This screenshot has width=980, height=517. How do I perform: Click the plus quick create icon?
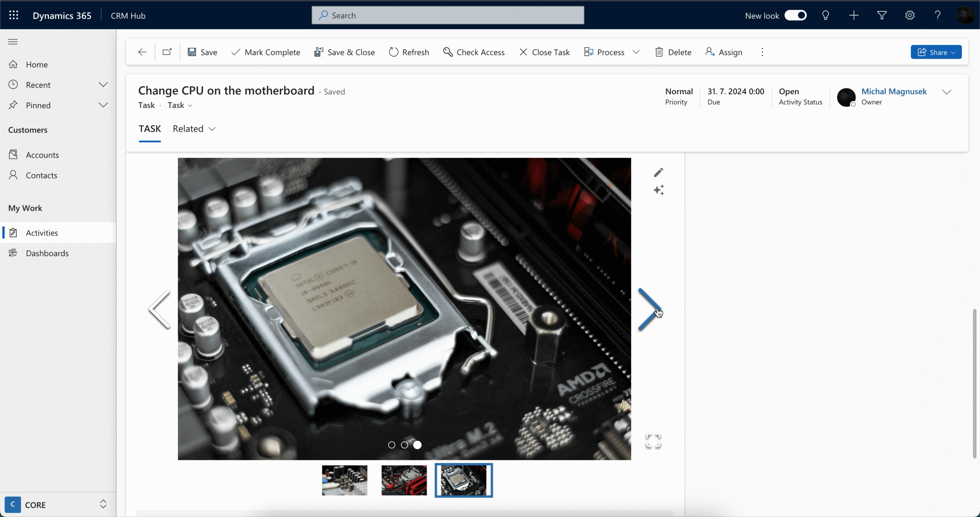(x=854, y=15)
